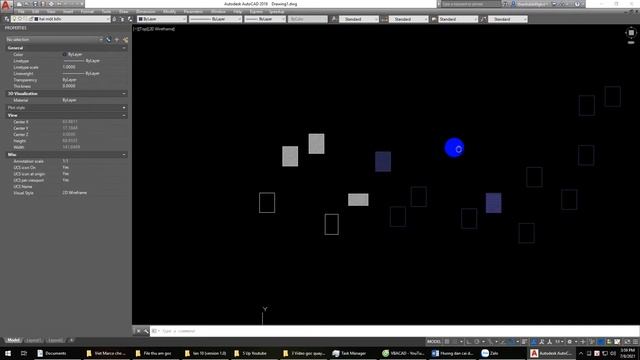The image size is (640, 360).
Task: Toggle polar tracking in status bar
Action: pyautogui.click(x=476, y=342)
